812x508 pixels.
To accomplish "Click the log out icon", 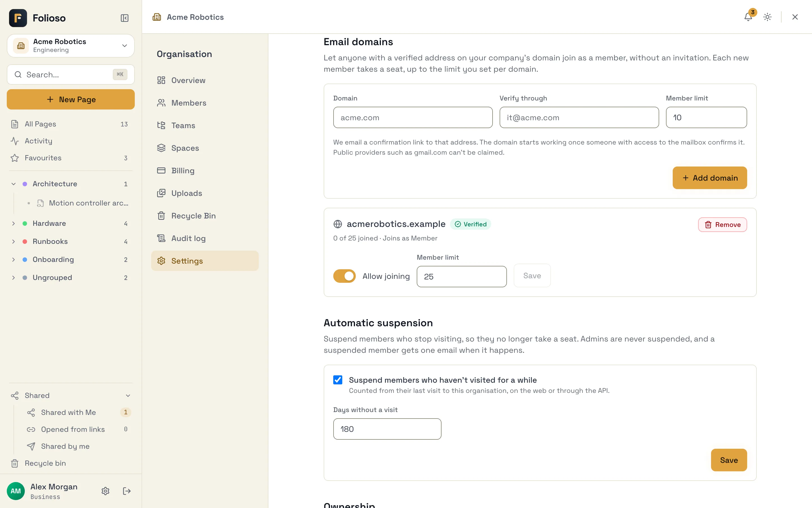I will [127, 491].
